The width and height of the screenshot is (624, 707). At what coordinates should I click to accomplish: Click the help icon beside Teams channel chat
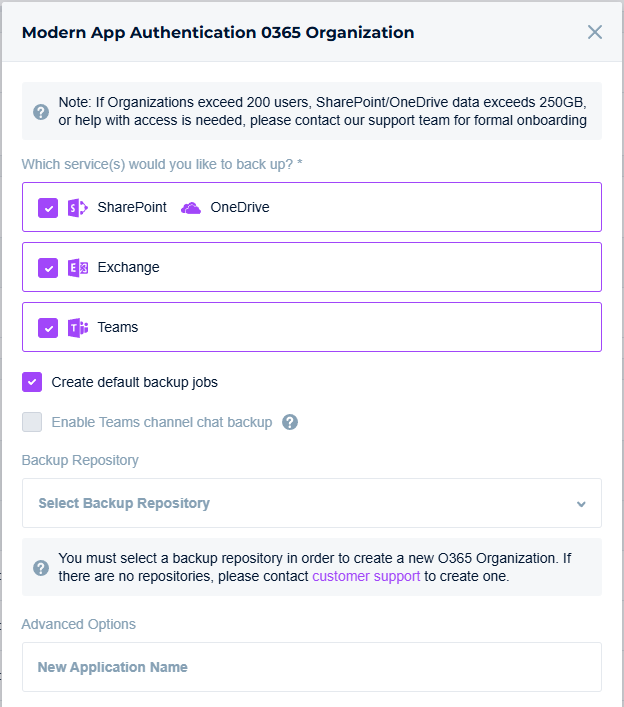pyautogui.click(x=290, y=422)
